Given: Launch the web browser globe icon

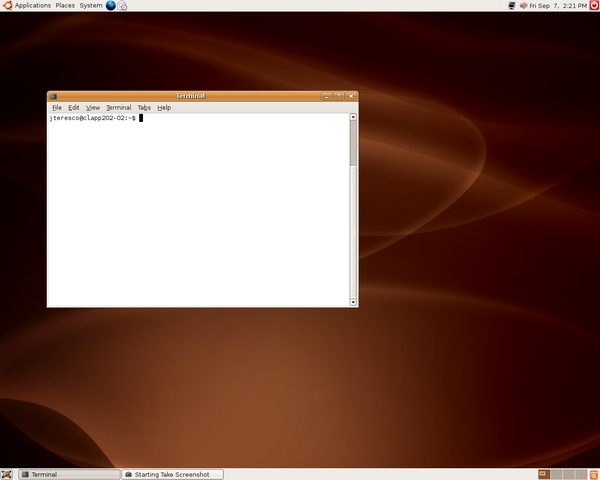Looking at the screenshot, I should [111, 5].
